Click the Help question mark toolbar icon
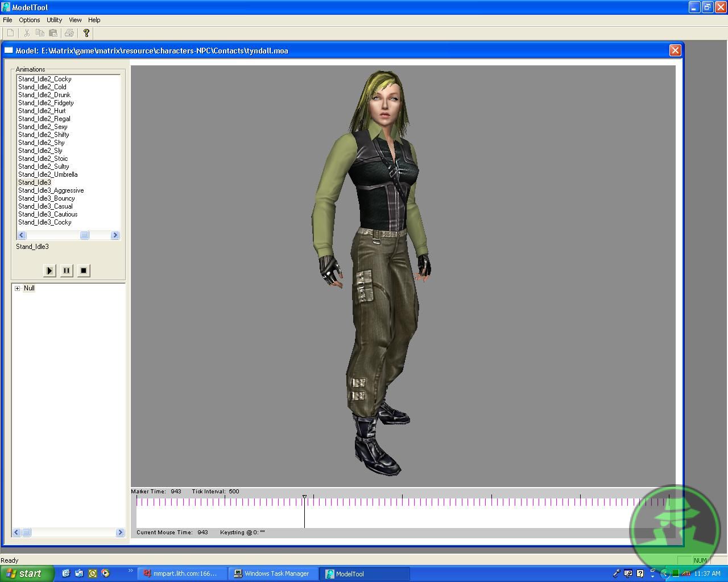The image size is (728, 582). (86, 34)
